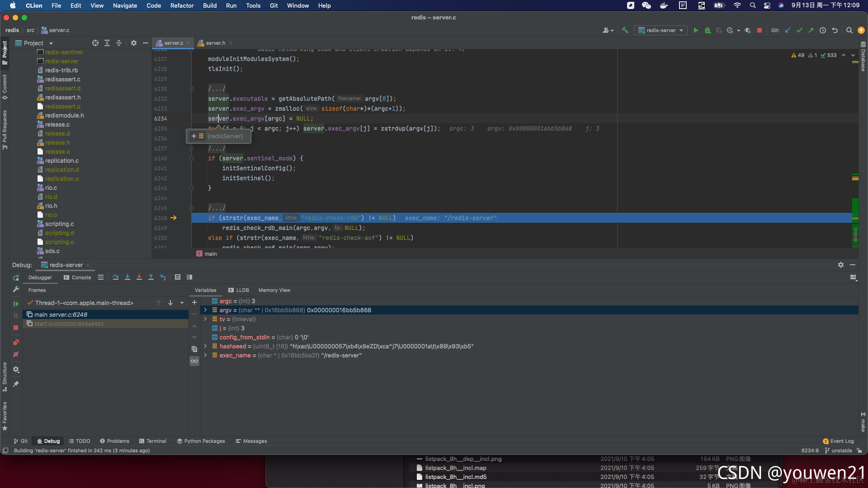
Task: Click Run to Cursor icon
Action: pos(163,277)
